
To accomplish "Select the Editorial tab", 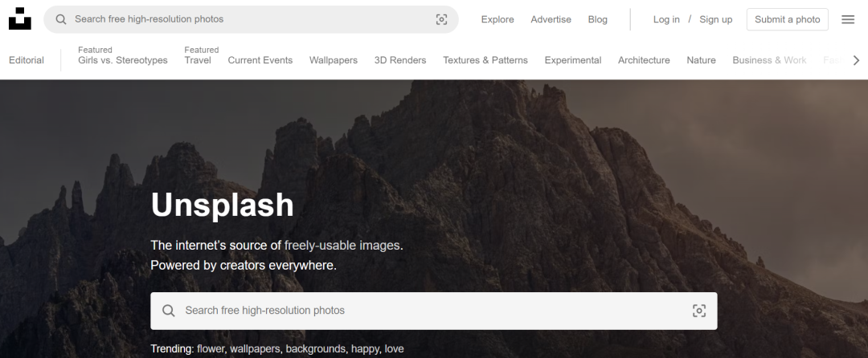I will click(x=26, y=60).
